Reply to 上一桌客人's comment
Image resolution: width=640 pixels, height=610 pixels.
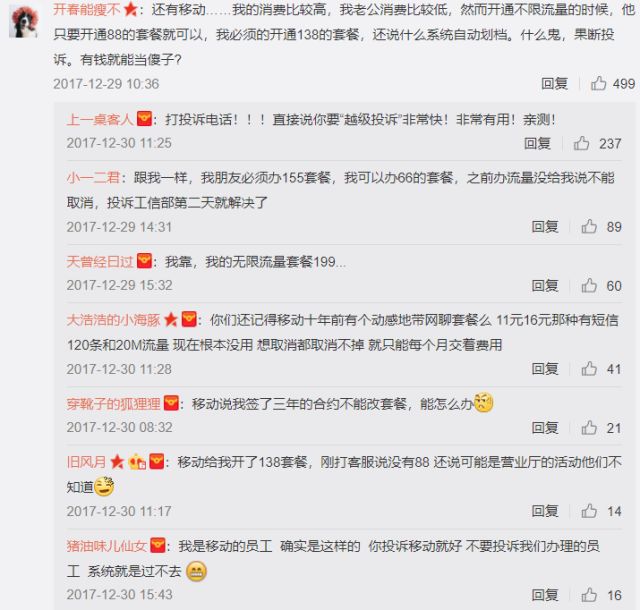pyautogui.click(x=537, y=143)
